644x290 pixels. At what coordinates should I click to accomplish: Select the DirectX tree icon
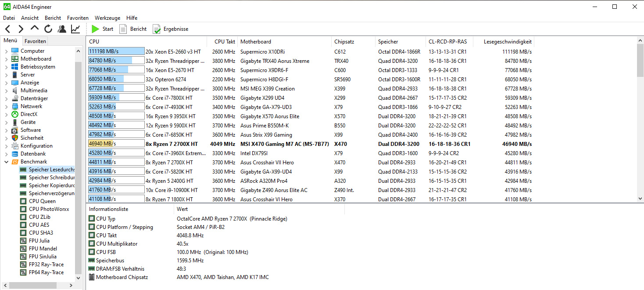coord(15,114)
